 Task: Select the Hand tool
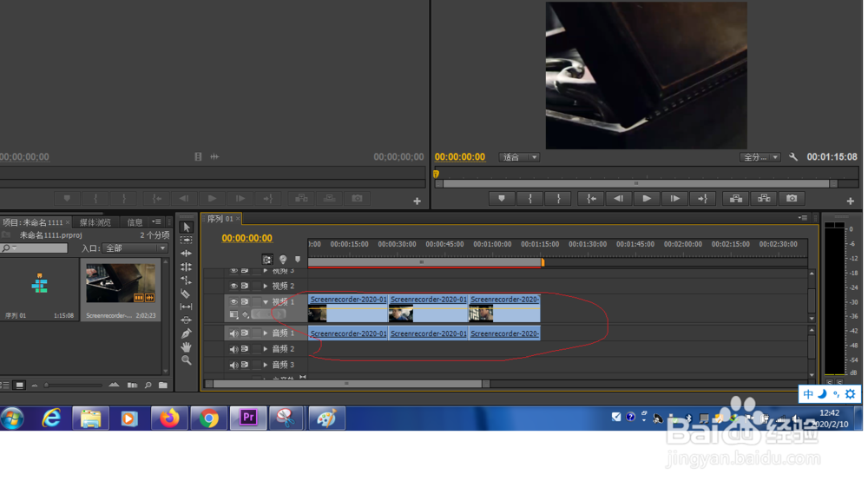point(187,346)
